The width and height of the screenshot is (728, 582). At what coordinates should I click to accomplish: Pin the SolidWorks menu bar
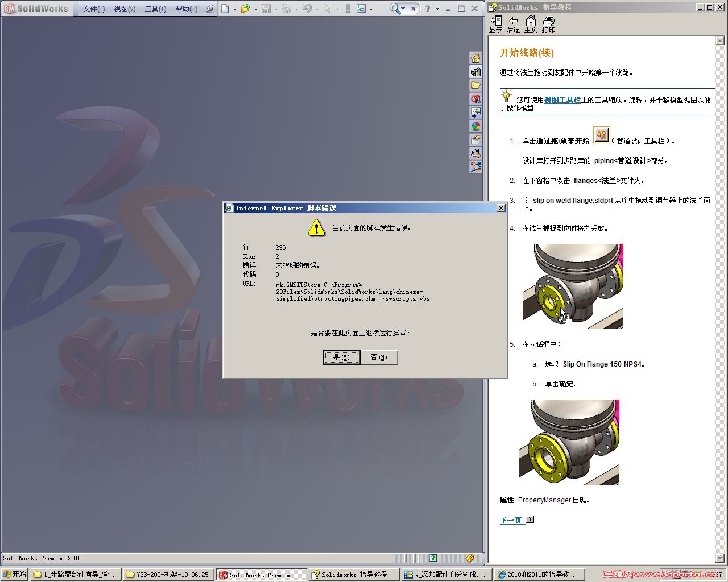209,9
